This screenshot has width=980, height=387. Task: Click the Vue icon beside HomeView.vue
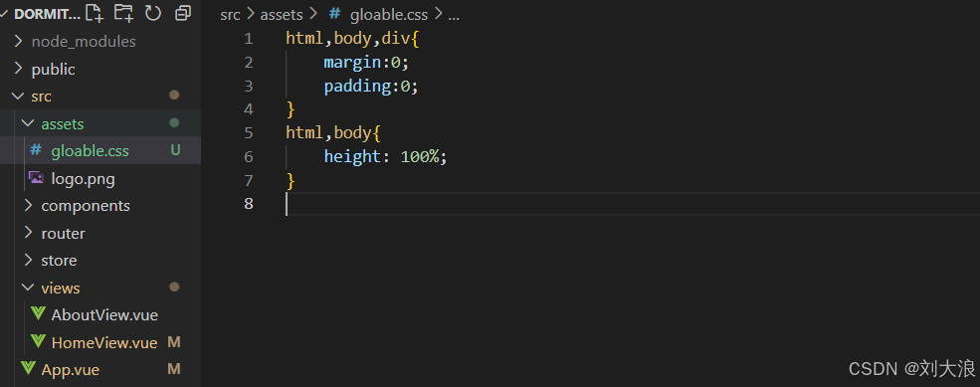click(38, 341)
